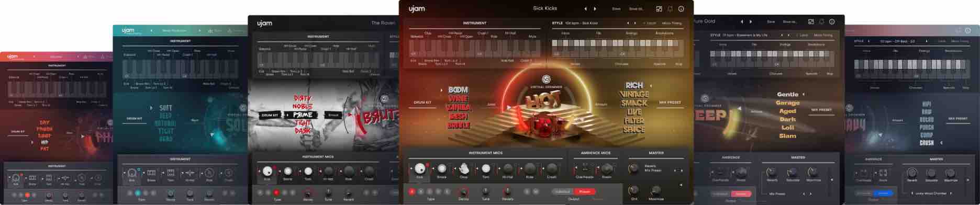Select the Clap instrument mic
This screenshot has height=205, width=980.
(464, 168)
